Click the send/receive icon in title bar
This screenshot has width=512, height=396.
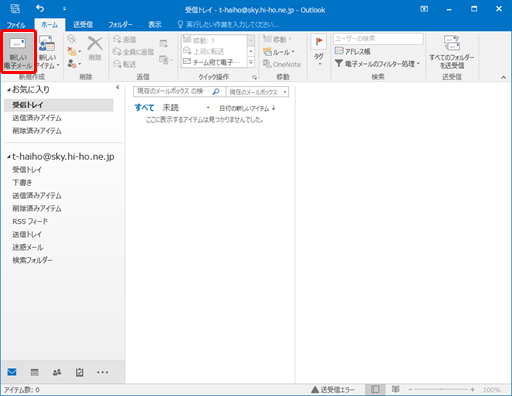[x=15, y=8]
